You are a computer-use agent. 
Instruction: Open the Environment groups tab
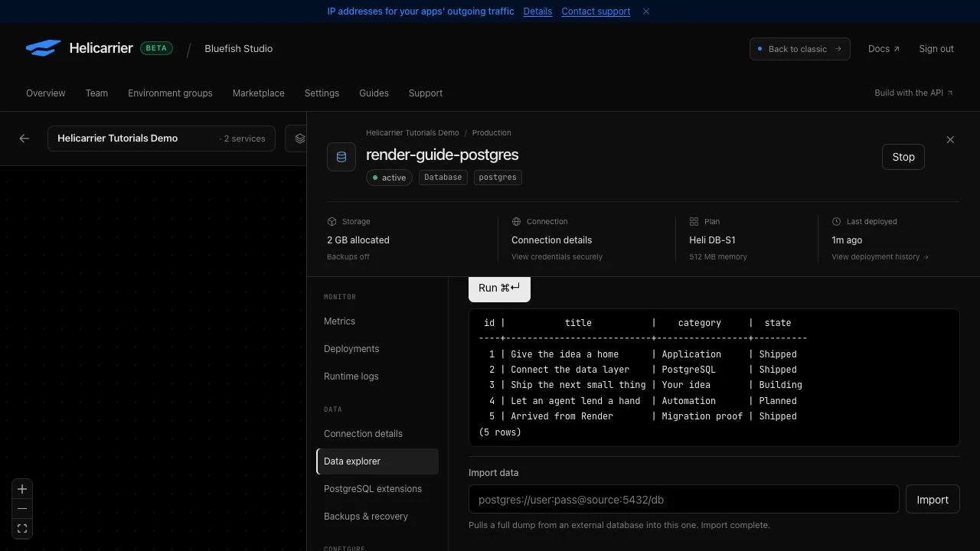(x=170, y=93)
